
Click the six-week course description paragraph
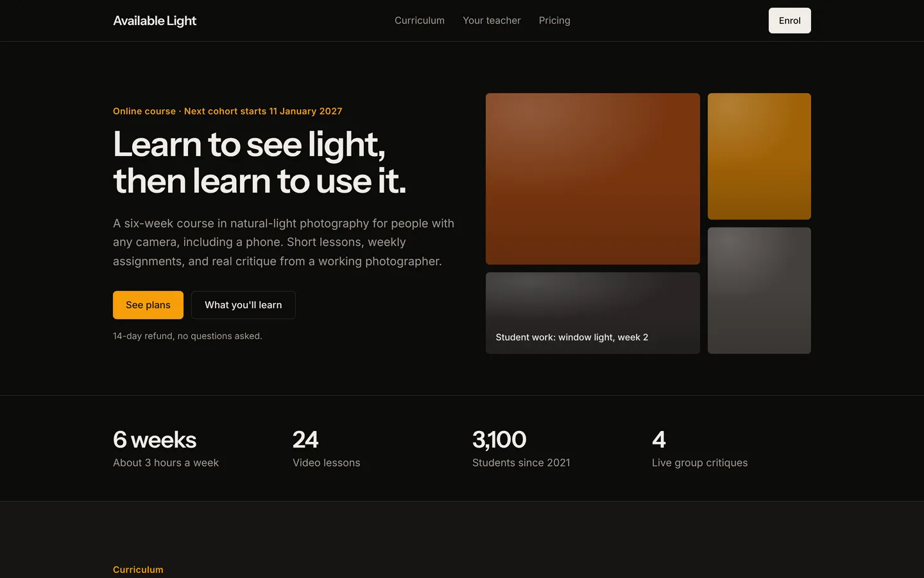(284, 242)
